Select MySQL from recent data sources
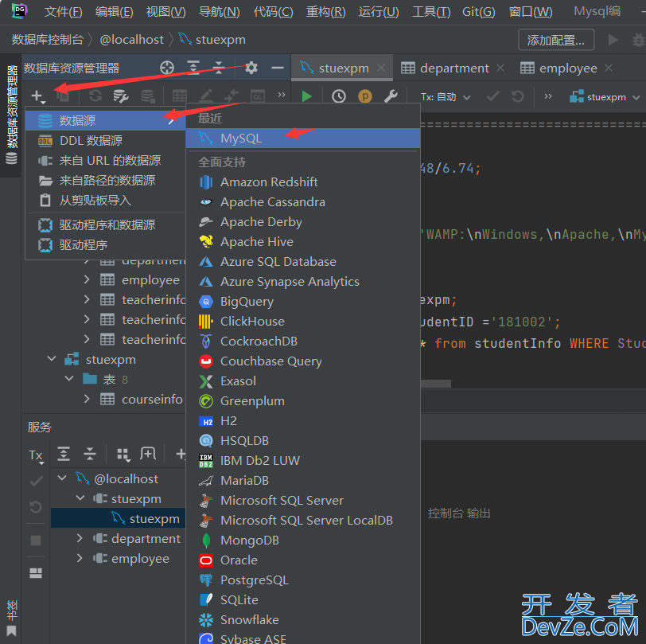The image size is (646, 644). click(303, 139)
